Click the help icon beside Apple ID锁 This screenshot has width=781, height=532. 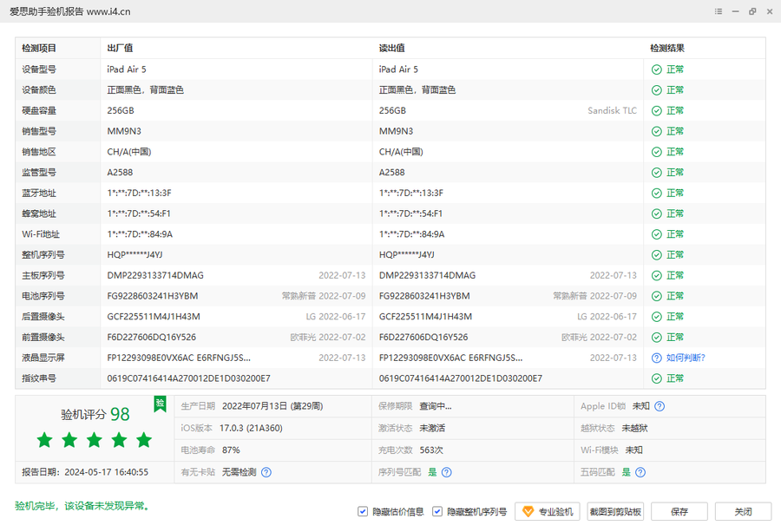660,406
